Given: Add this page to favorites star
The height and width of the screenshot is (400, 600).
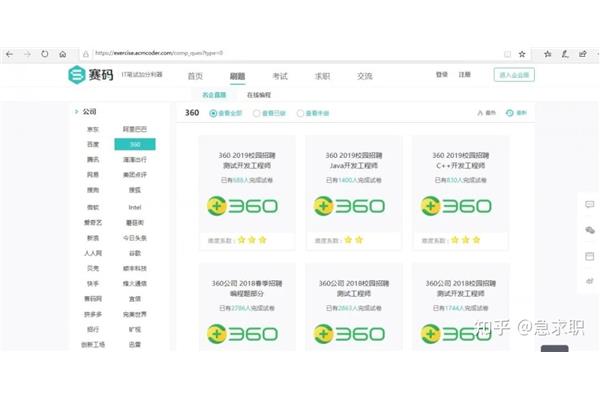Looking at the screenshot, I should click(522, 54).
